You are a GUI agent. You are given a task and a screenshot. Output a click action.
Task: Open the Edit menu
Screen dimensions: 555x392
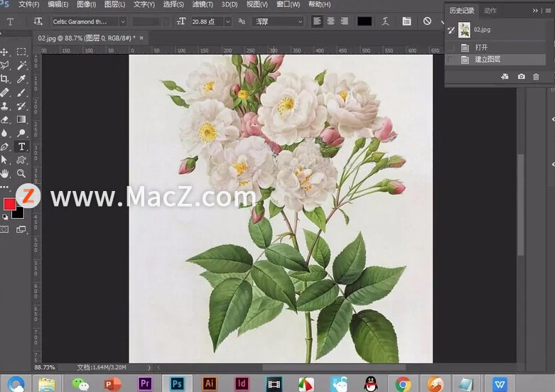[58, 4]
